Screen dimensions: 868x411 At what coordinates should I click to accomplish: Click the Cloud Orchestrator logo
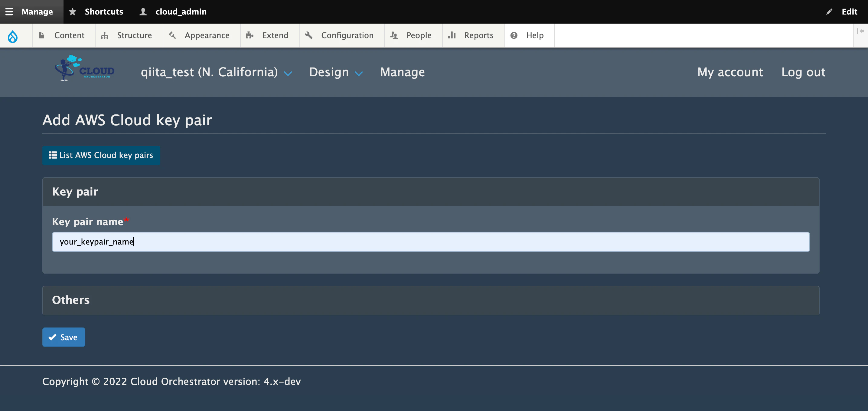click(85, 68)
